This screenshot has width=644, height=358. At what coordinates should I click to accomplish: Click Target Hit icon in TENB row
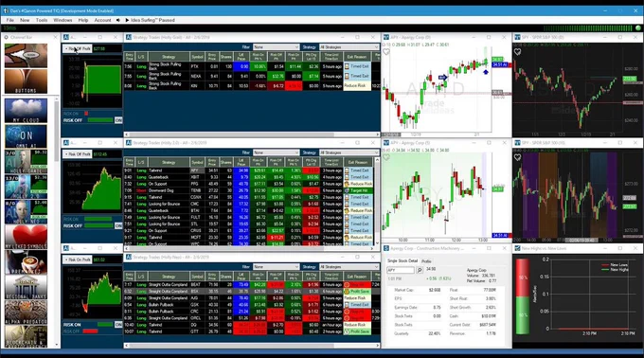pyautogui.click(x=347, y=190)
